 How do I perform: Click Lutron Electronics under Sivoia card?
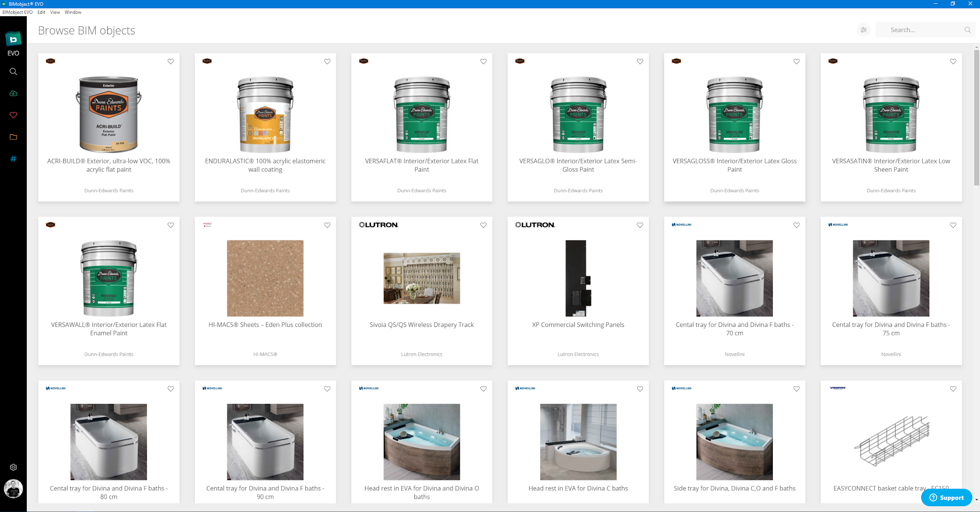coord(422,354)
